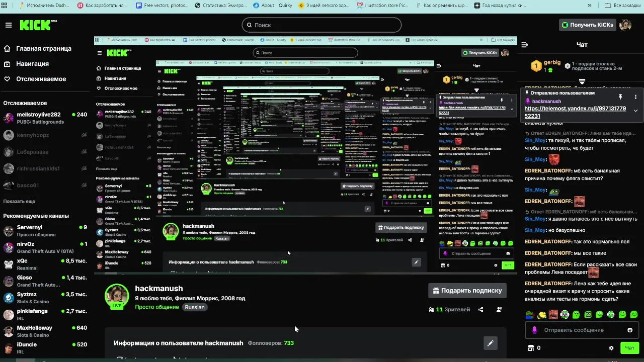644x362 pixels.
Task: Insert the yellow bee quick emote
Action: pos(542,315)
